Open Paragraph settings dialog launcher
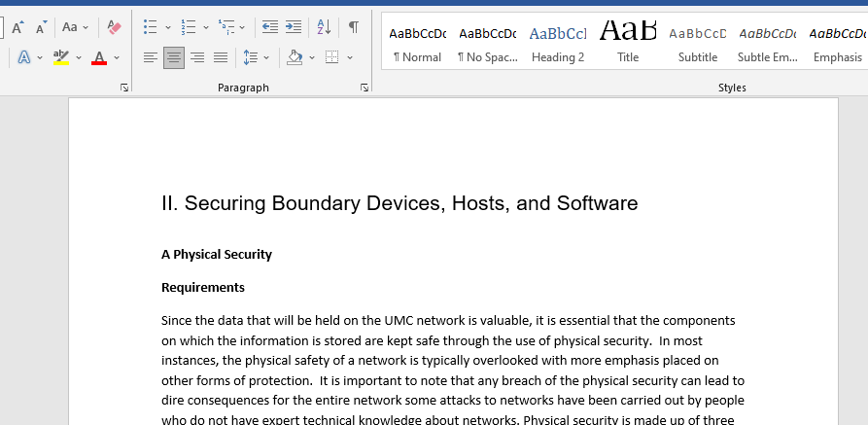This screenshot has width=868, height=425. click(365, 87)
